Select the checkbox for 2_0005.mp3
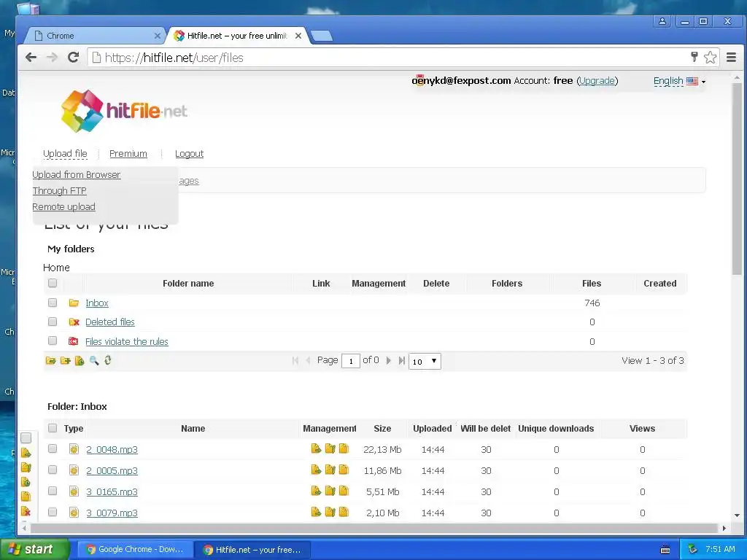Viewport: 747px width, 560px height. [x=53, y=470]
